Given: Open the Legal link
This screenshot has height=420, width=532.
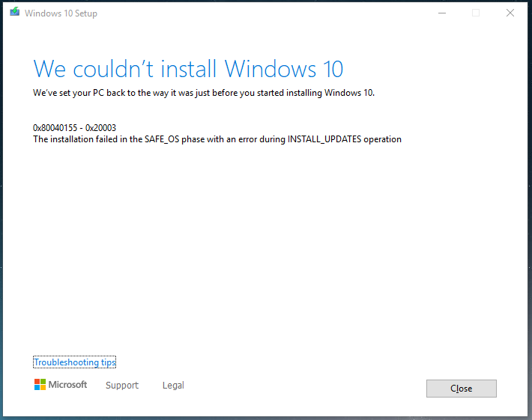Looking at the screenshot, I should click(x=173, y=385).
